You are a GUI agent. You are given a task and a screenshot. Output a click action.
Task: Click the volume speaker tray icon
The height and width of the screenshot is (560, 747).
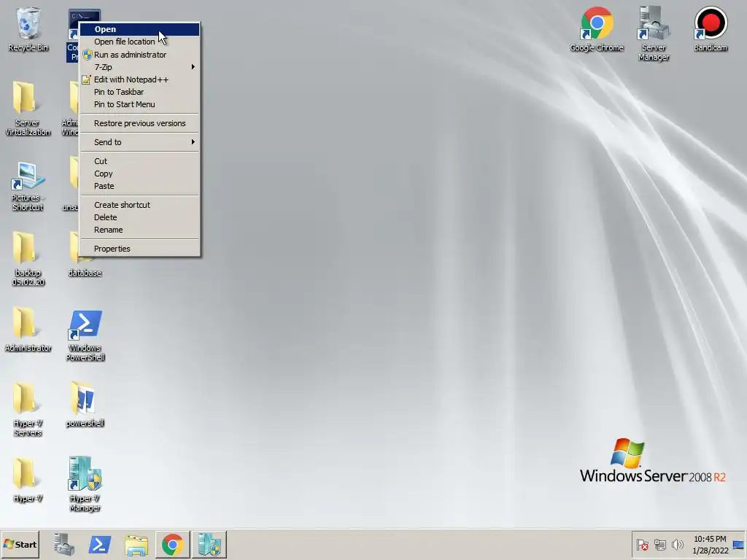click(677, 544)
